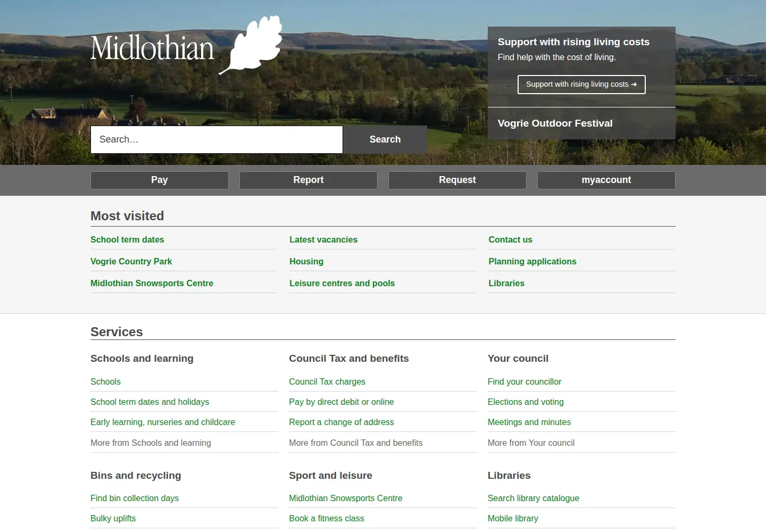This screenshot has width=766, height=532.
Task: Select the Council Tax and benefits heading
Action: click(349, 359)
